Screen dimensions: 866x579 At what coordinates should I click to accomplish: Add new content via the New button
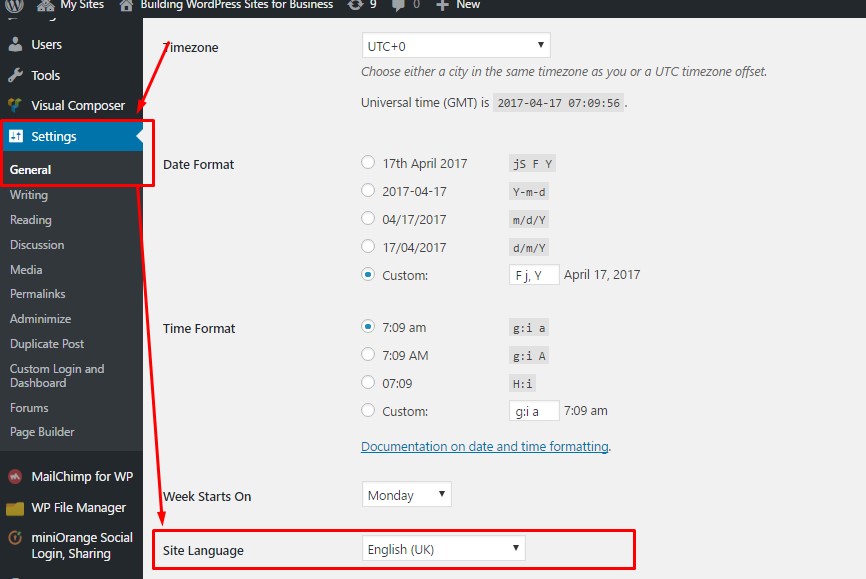tap(458, 5)
